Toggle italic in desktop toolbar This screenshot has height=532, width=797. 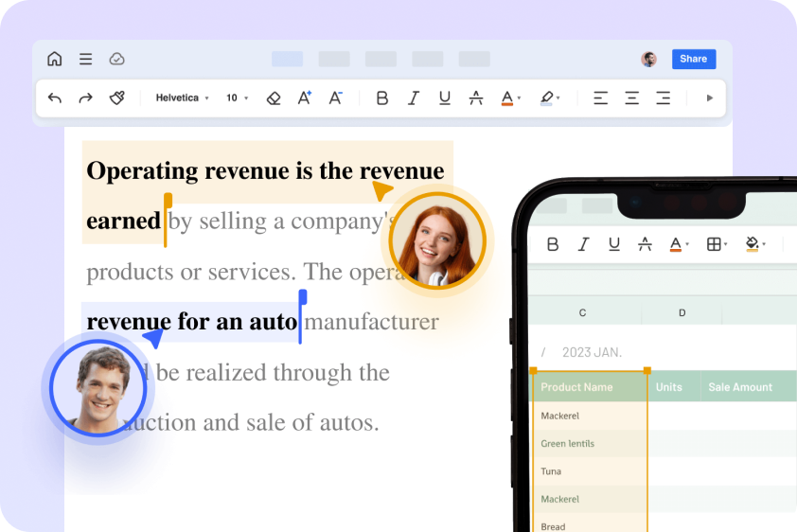414,98
